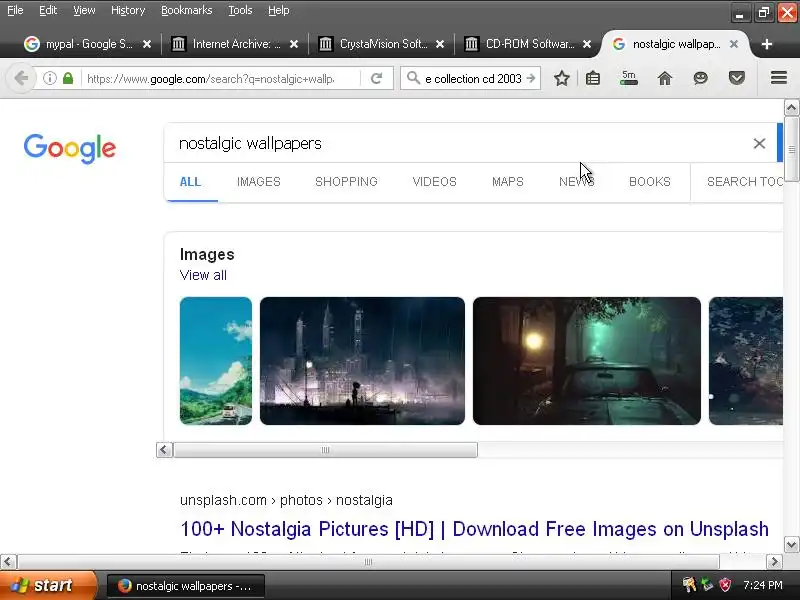Click the back navigation arrow
The height and width of the screenshot is (600, 800).
pos(21,79)
